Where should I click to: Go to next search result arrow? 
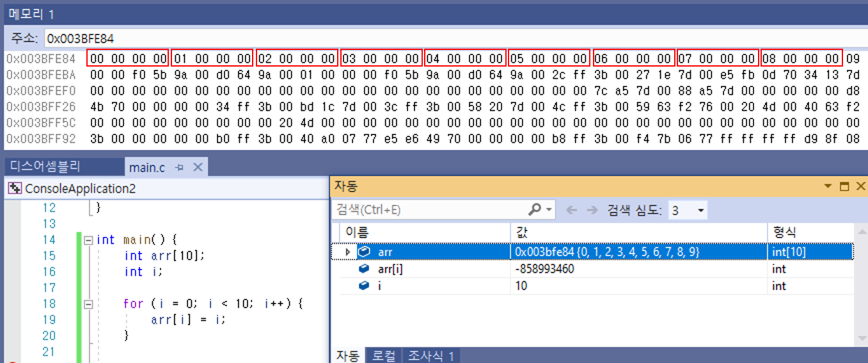(592, 210)
